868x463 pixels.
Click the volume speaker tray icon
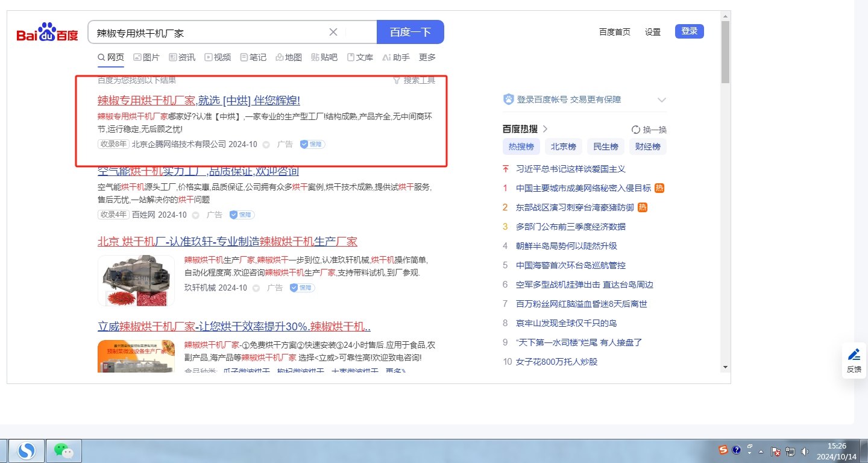coord(804,450)
